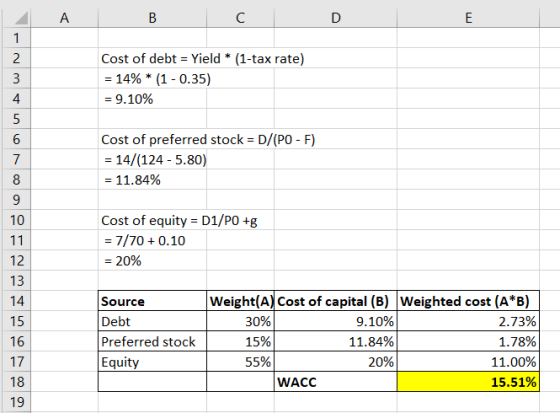Click the 'WACC' label cell
The image size is (560, 413).
tap(336, 382)
